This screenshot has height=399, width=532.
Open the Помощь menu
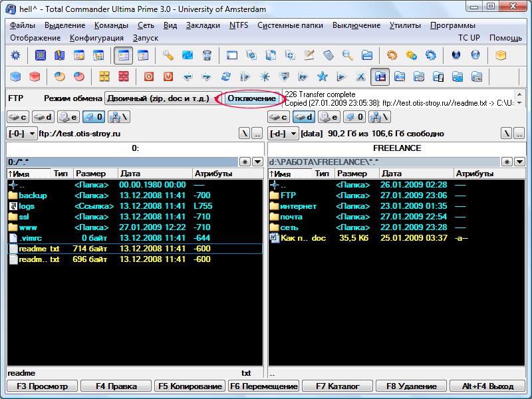(x=505, y=38)
